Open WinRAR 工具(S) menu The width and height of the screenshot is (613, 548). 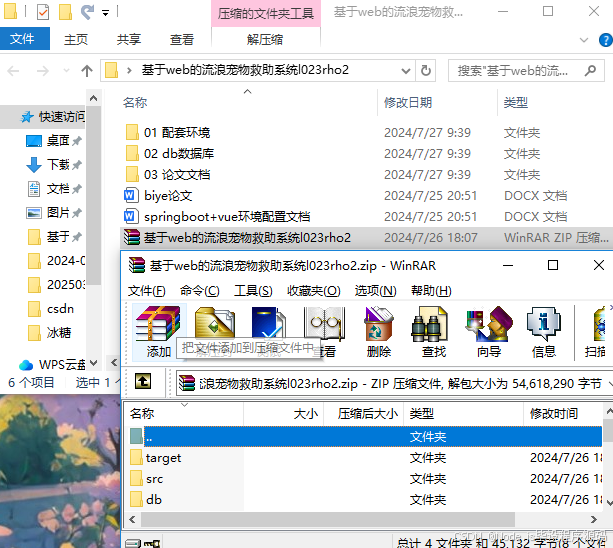(x=253, y=290)
